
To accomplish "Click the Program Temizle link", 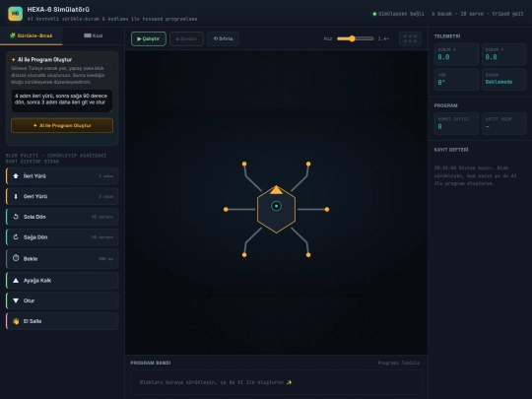I will pos(399,363).
